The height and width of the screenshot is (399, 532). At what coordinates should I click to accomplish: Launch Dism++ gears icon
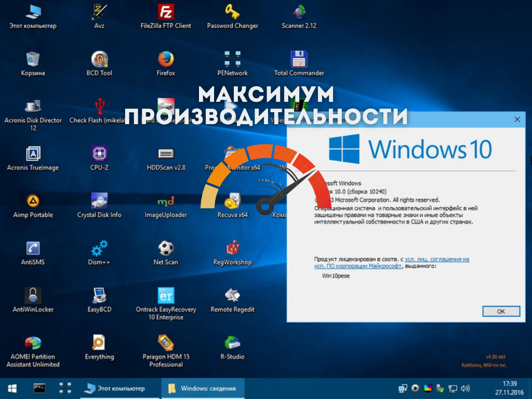click(99, 253)
